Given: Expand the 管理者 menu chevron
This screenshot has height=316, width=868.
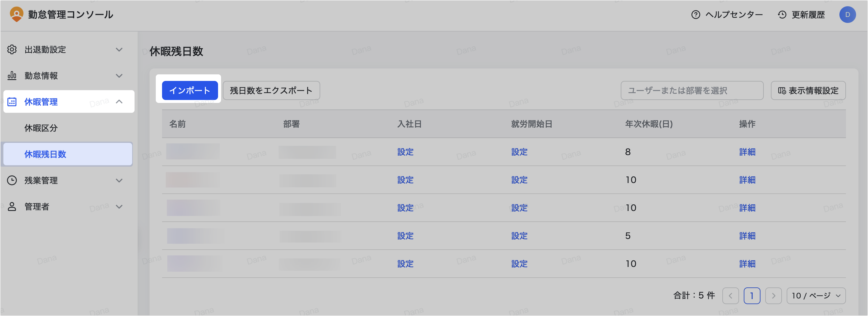Looking at the screenshot, I should pyautogui.click(x=119, y=207).
